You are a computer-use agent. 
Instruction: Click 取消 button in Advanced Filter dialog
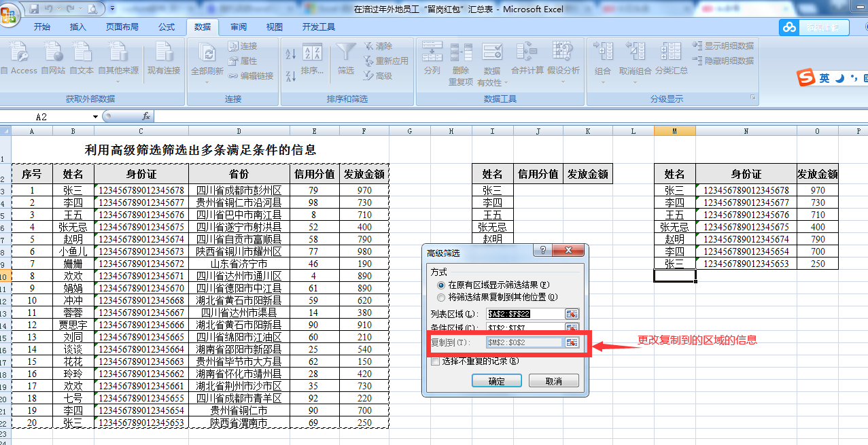pos(554,381)
